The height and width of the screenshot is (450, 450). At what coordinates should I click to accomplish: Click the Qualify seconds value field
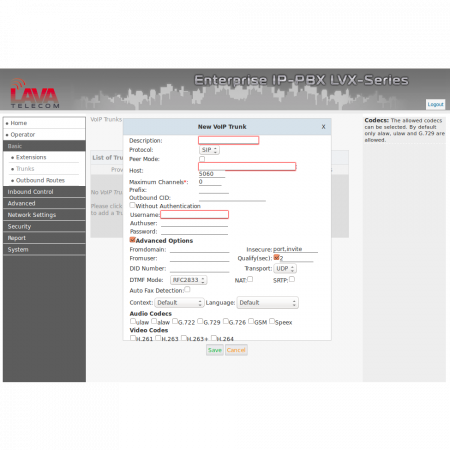coord(296,258)
